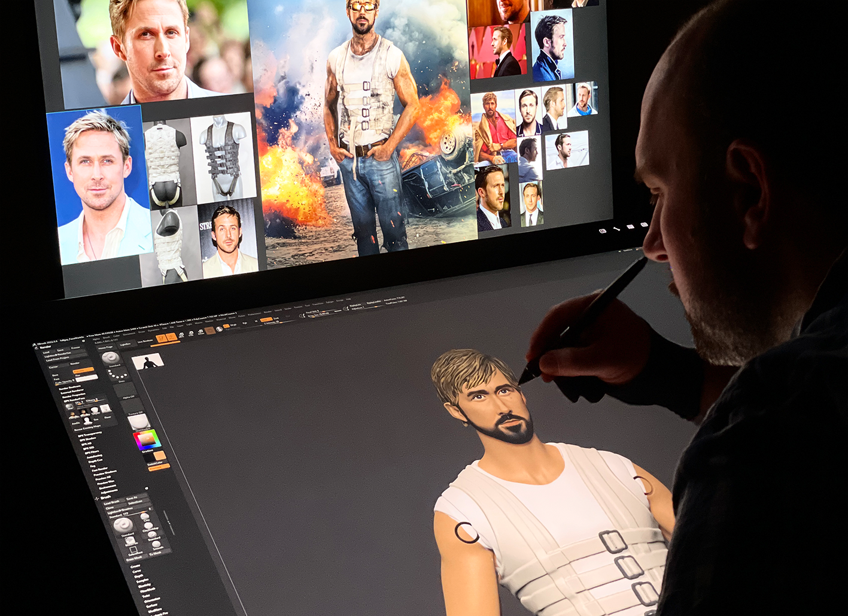Expand the Antialiasing section
Screen dimensions: 848x616
[x=95, y=456]
